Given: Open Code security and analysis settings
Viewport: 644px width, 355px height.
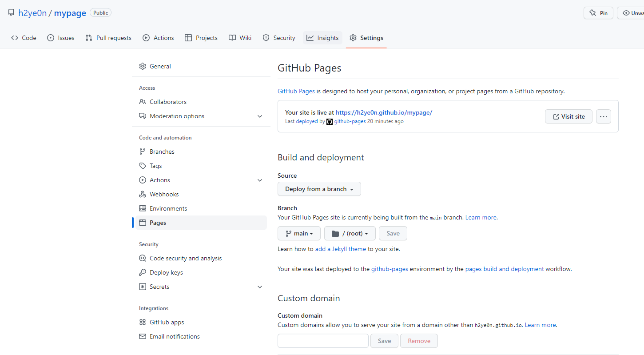Looking at the screenshot, I should 201,258.
